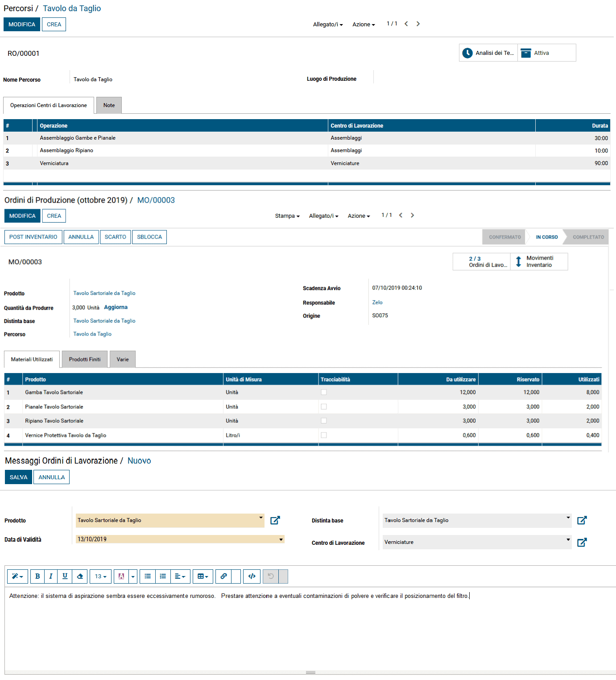
Task: Toggle Tracciabilità checkbox for Pianale Tavolo Sartoriale
Action: pyautogui.click(x=324, y=406)
